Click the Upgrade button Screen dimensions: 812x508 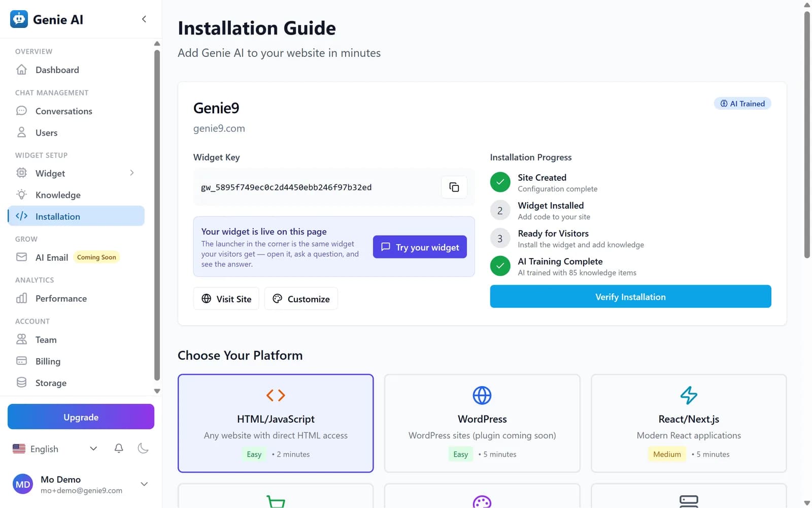tap(81, 417)
